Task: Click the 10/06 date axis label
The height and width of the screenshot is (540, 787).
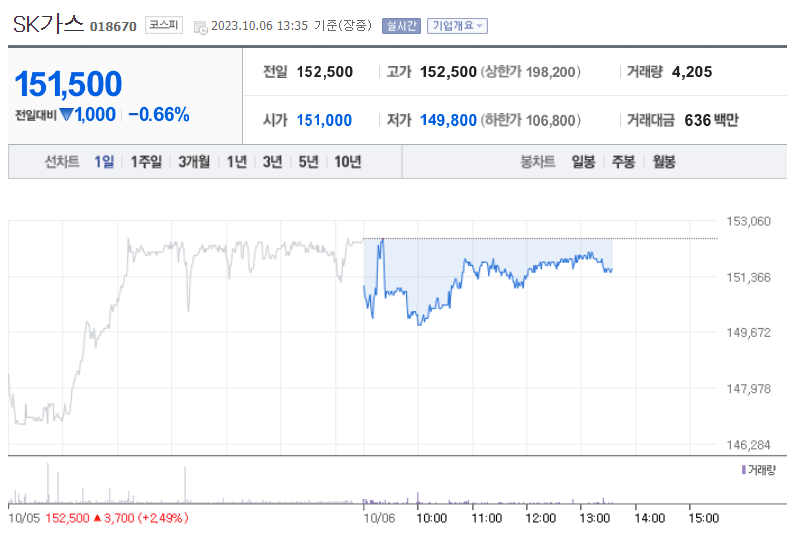Action: (x=379, y=518)
